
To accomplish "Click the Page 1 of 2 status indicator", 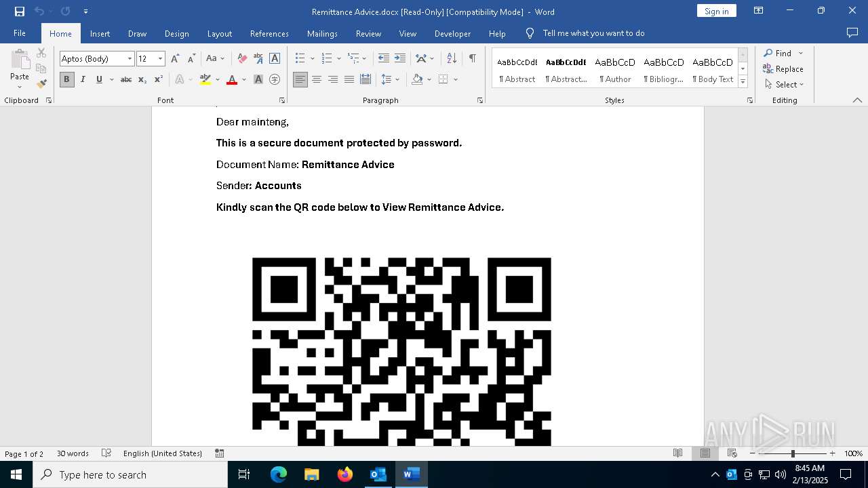I will pos(24,453).
